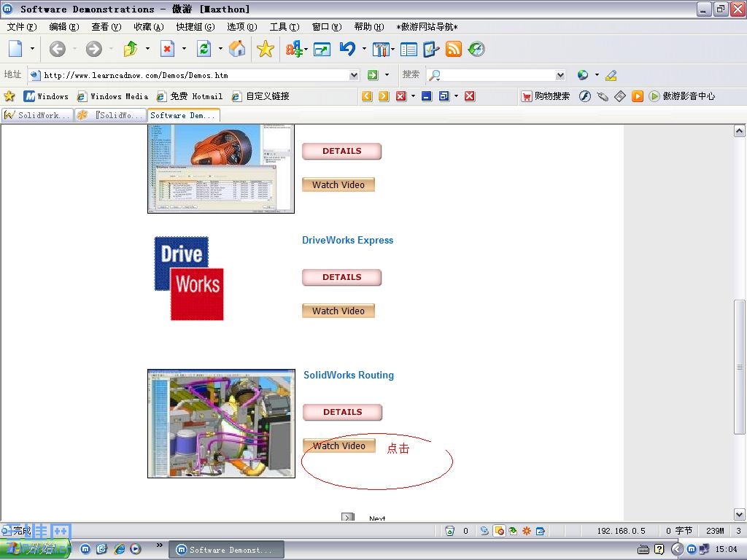Image resolution: width=747 pixels, height=560 pixels.
Task: Open the 文件(F) menu
Action: pyautogui.click(x=21, y=27)
